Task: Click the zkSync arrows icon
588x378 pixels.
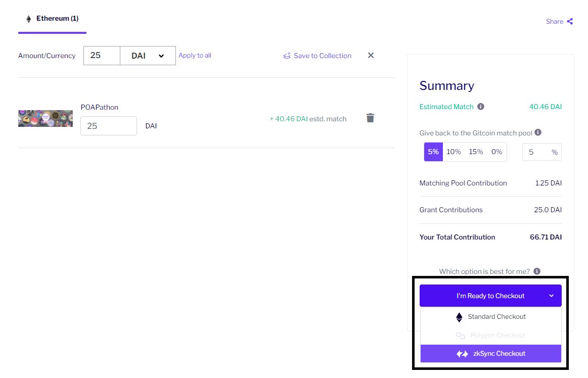Action: coord(462,354)
